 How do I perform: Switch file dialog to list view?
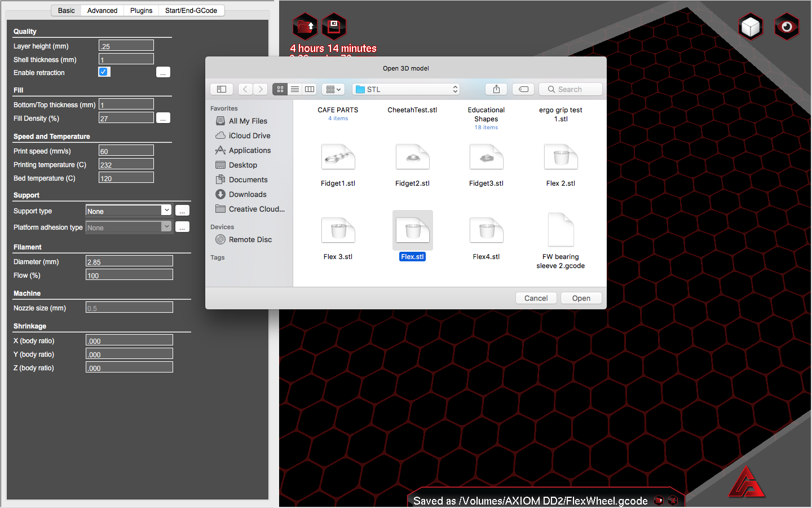point(295,89)
